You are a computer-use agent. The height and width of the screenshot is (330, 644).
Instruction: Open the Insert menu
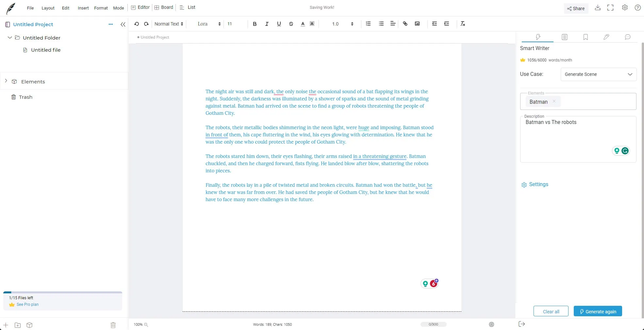click(83, 8)
